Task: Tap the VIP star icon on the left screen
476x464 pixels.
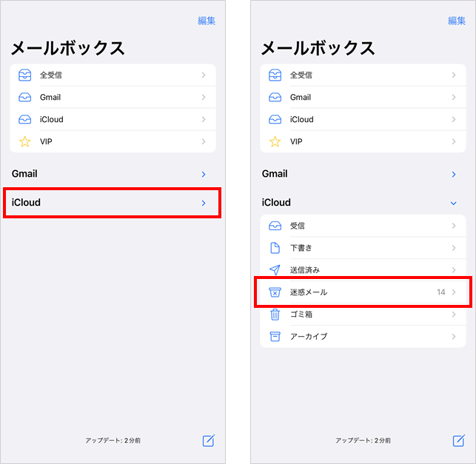Action: (24, 141)
